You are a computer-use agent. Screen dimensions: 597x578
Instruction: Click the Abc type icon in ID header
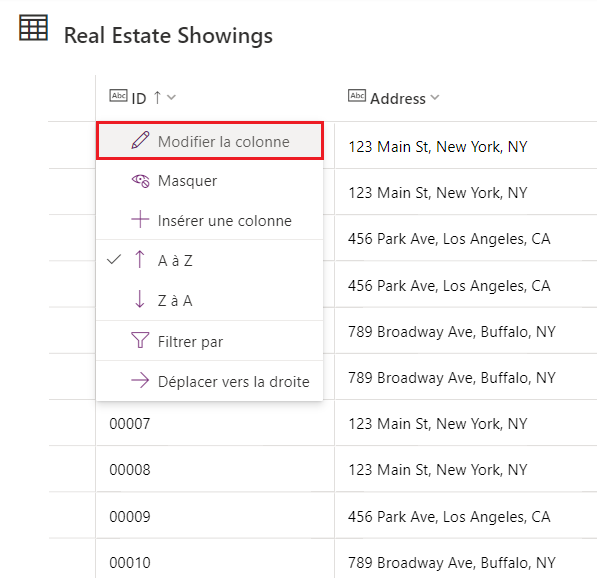coord(118,95)
